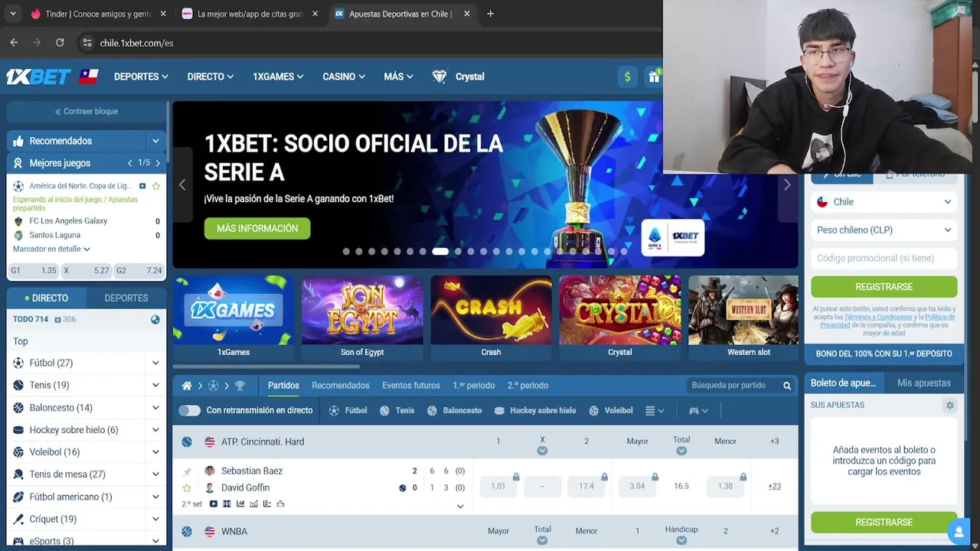
Task: Switch to Tinder browser tab
Action: click(x=97, y=14)
